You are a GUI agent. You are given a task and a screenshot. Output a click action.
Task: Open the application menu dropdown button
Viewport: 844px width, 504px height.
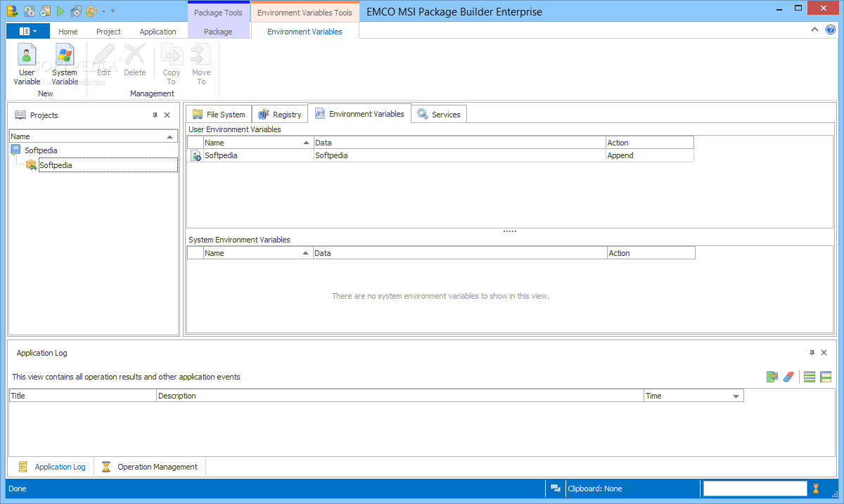pos(28,31)
